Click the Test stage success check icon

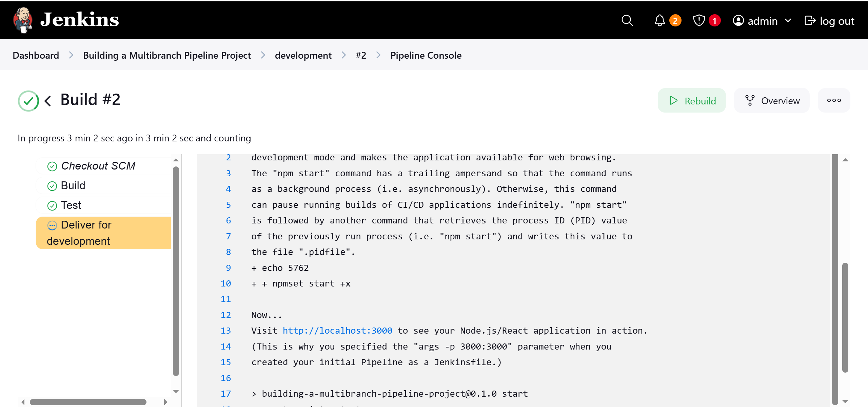pos(52,205)
